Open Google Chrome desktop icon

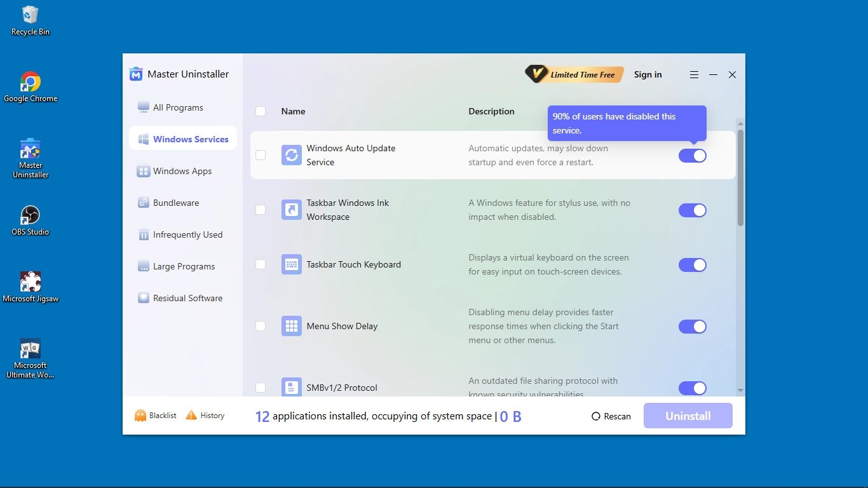pyautogui.click(x=30, y=83)
